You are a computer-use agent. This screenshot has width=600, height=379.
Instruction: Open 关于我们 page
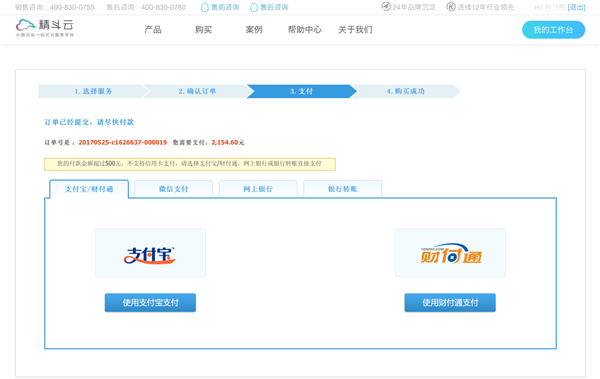click(355, 29)
